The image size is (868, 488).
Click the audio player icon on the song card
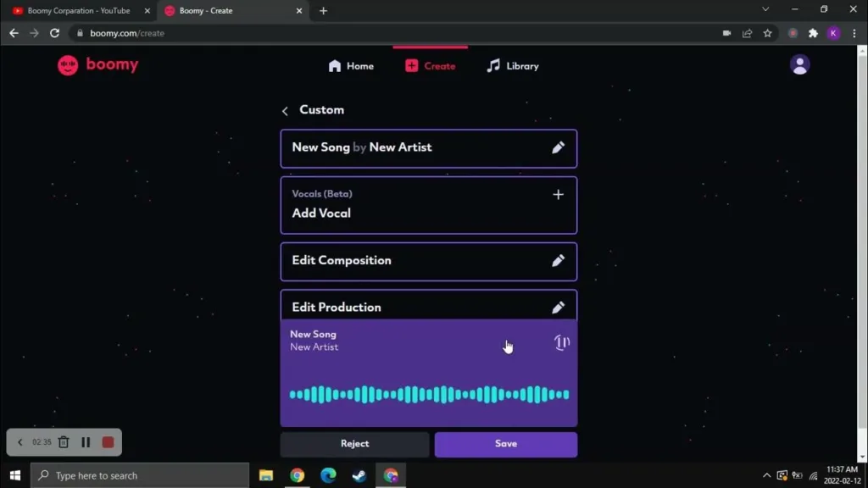pyautogui.click(x=561, y=342)
